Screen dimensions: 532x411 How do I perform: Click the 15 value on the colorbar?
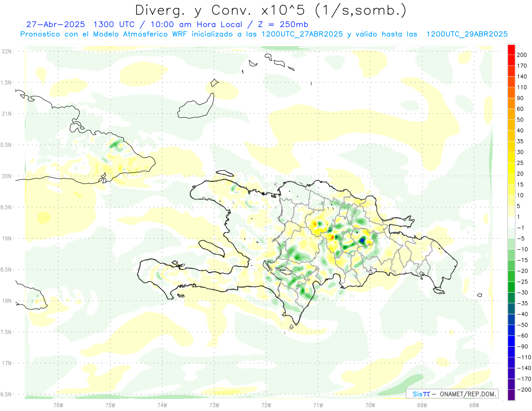521,184
